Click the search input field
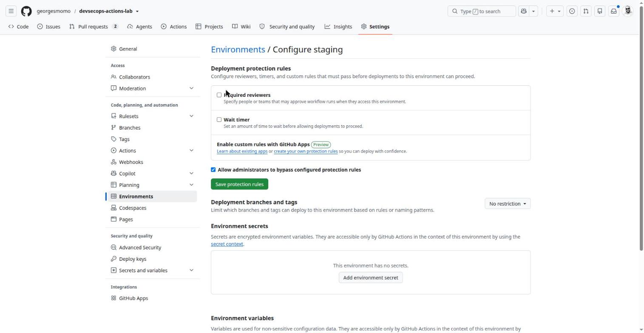Image resolution: width=644 pixels, height=333 pixels. point(482,11)
